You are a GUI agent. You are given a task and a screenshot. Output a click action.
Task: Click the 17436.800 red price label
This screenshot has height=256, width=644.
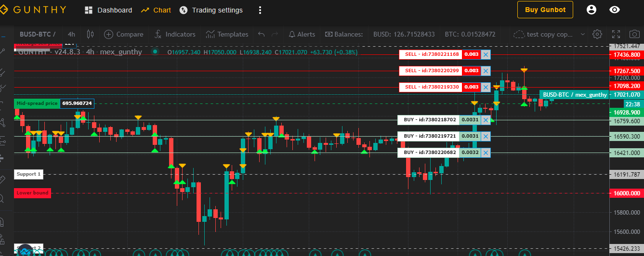click(x=627, y=55)
